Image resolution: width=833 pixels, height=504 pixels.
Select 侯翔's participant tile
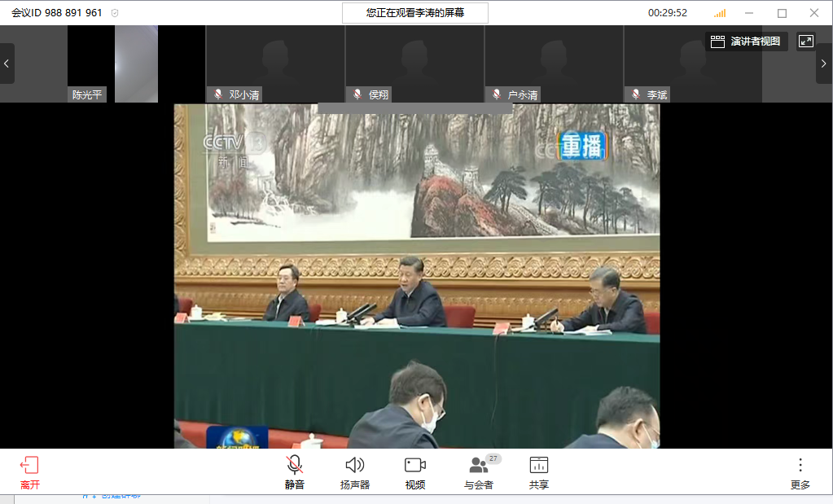(414, 64)
